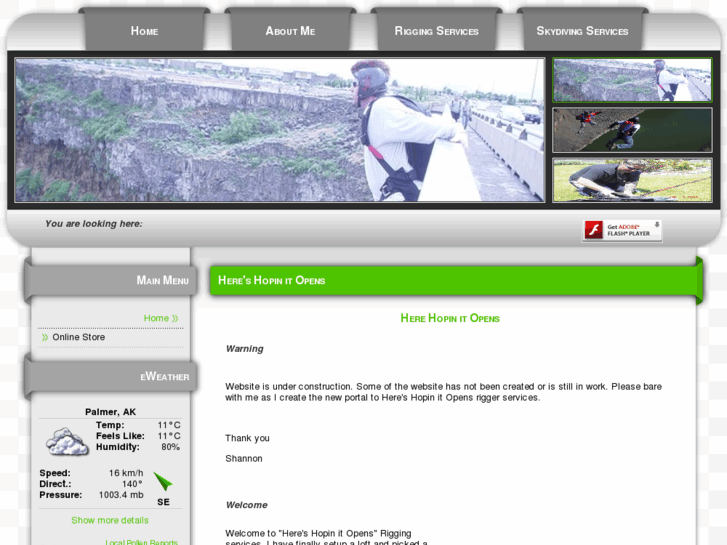This screenshot has width=727, height=545.
Task: Click the Thank you line
Action: [247, 438]
